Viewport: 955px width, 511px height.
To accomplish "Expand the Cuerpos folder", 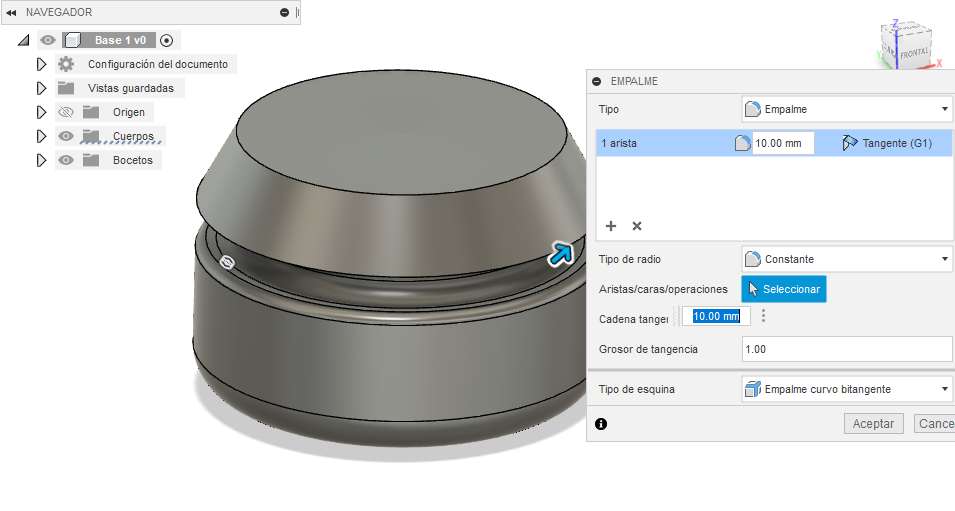I will pyautogui.click(x=41, y=136).
